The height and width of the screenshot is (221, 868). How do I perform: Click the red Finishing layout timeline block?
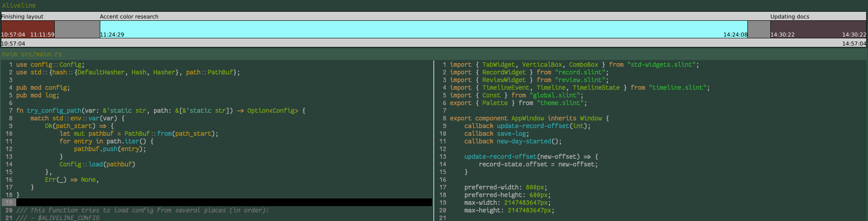click(28, 28)
